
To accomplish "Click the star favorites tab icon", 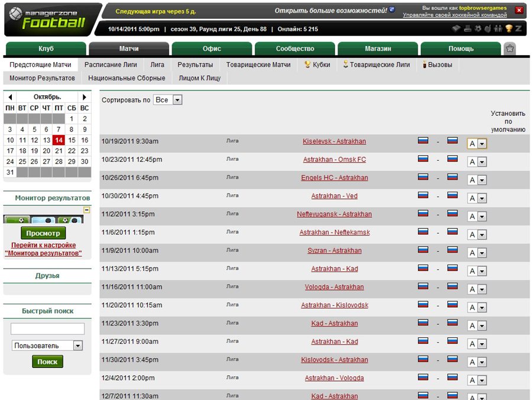I will tap(509, 49).
